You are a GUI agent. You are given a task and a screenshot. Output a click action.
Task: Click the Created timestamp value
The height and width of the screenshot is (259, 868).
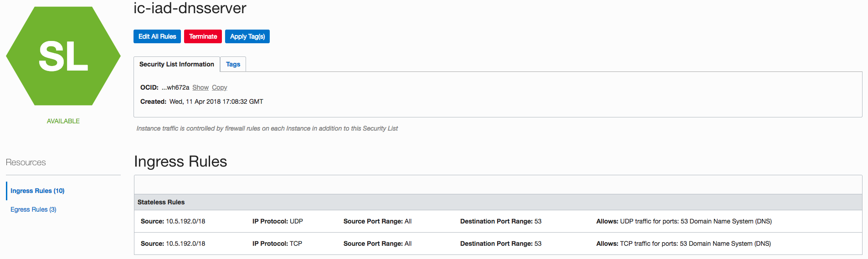point(216,102)
